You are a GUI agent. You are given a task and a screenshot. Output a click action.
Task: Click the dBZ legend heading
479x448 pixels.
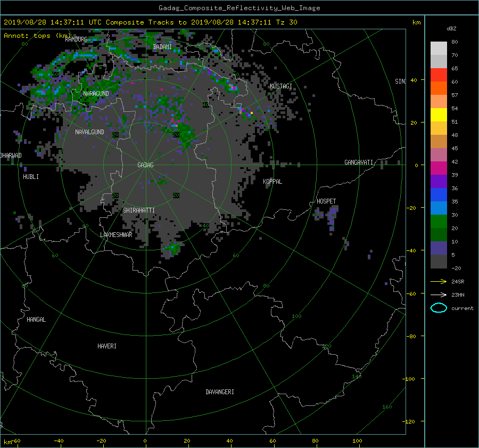click(x=451, y=29)
